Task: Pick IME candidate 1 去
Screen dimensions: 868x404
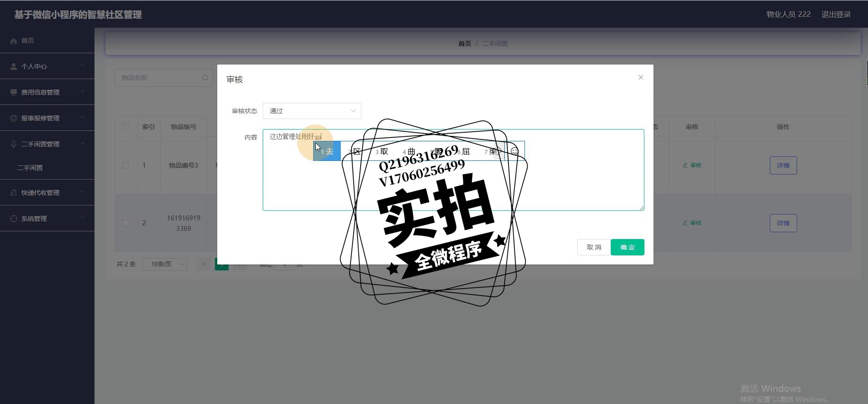Action: coord(327,151)
